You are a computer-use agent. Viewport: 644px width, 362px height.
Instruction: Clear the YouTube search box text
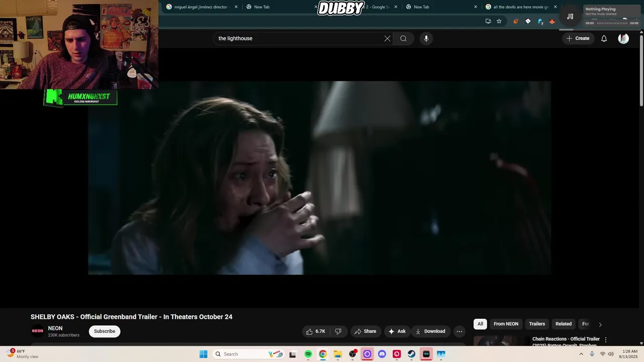(x=387, y=39)
